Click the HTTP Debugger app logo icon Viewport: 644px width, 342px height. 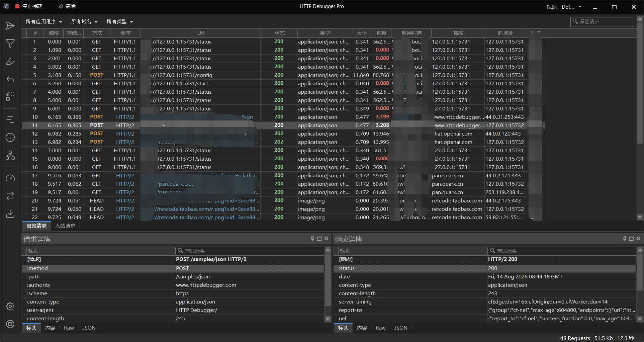click(6, 6)
